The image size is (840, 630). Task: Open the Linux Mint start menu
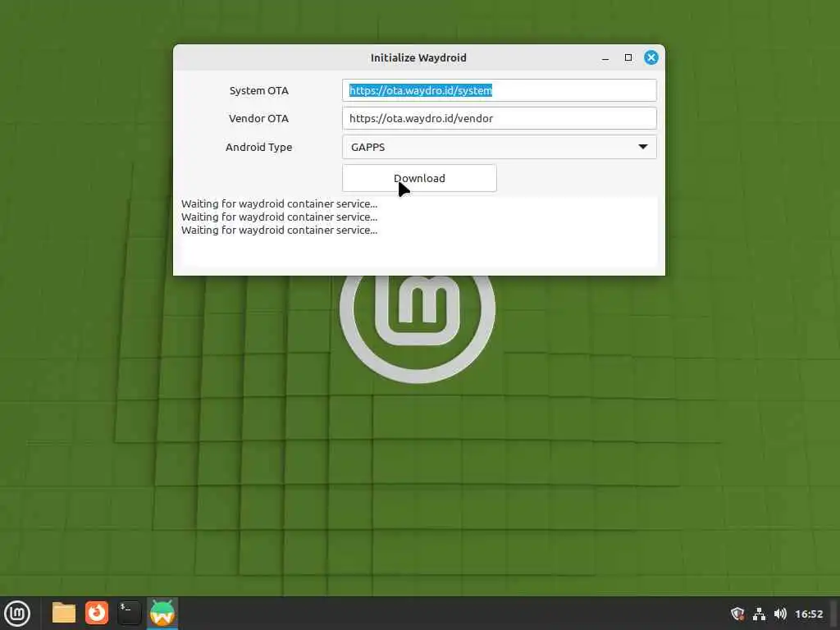point(17,613)
